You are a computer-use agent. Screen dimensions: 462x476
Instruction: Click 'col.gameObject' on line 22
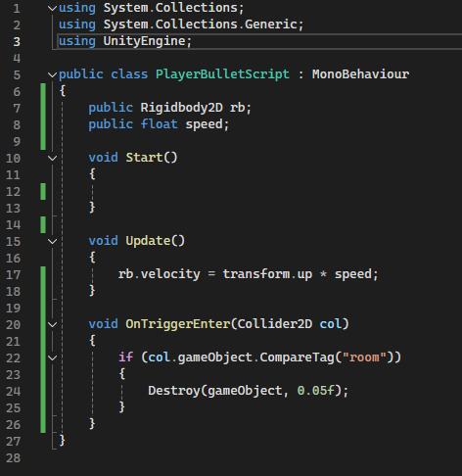pyautogui.click(x=201, y=357)
